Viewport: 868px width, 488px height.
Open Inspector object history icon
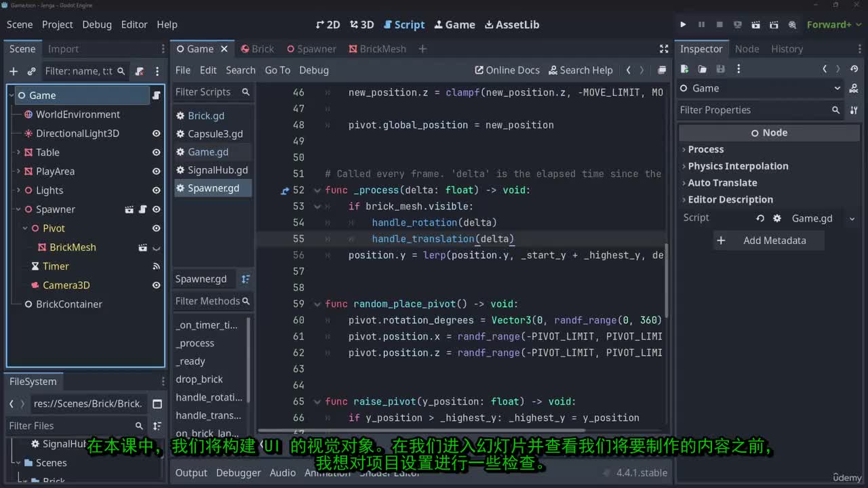[854, 69]
